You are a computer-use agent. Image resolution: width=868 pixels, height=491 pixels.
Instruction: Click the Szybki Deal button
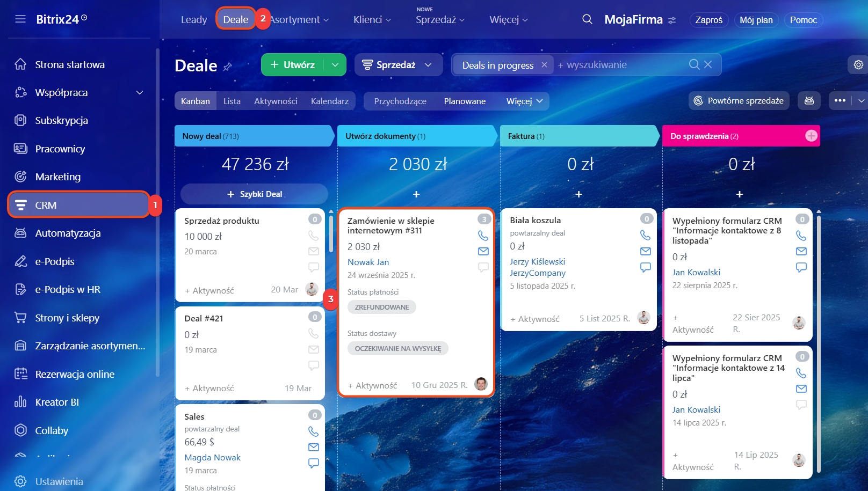pyautogui.click(x=254, y=194)
